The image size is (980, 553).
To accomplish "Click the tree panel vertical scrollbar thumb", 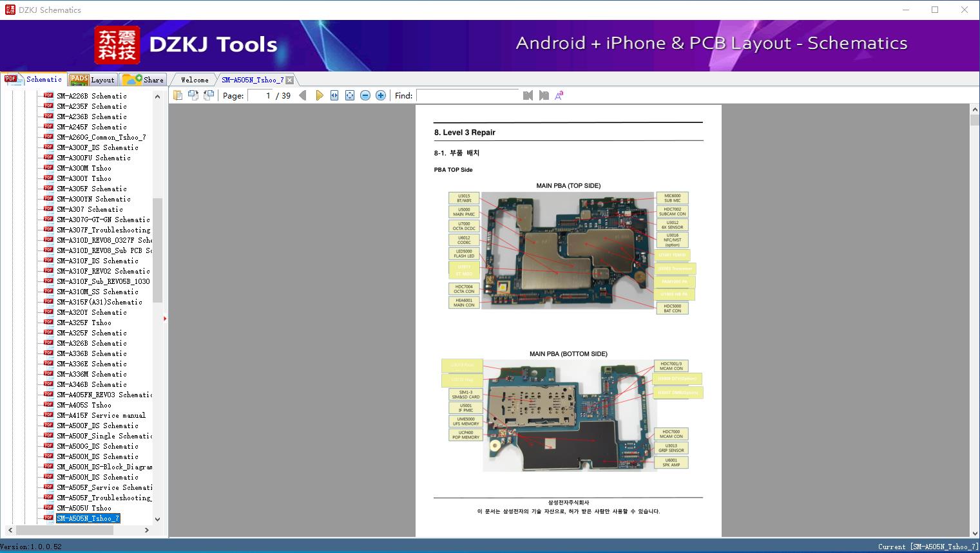I will (157, 250).
